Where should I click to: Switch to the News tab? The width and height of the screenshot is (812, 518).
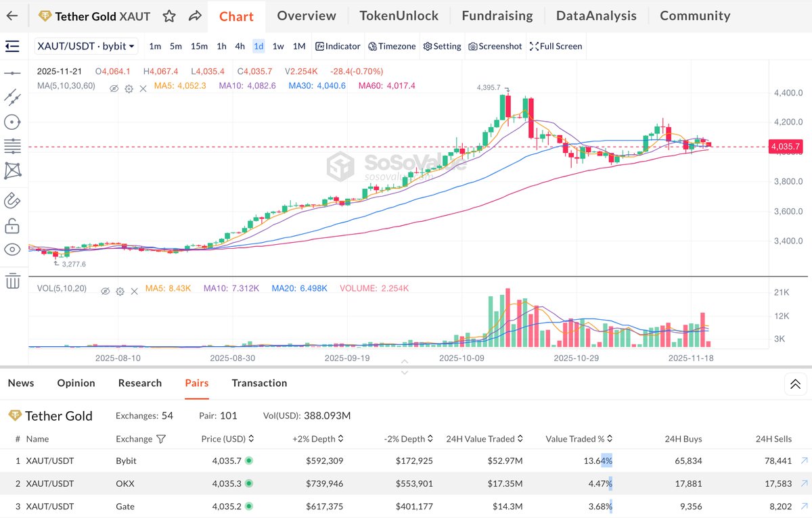(21, 383)
